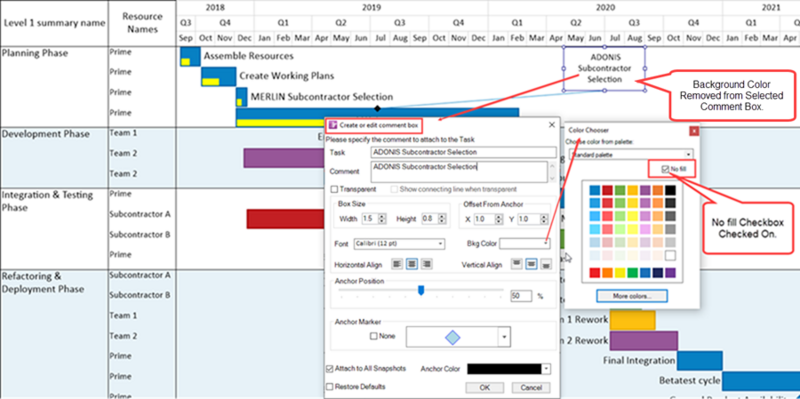
Task: Set vertical alignment to middle
Action: point(532,264)
